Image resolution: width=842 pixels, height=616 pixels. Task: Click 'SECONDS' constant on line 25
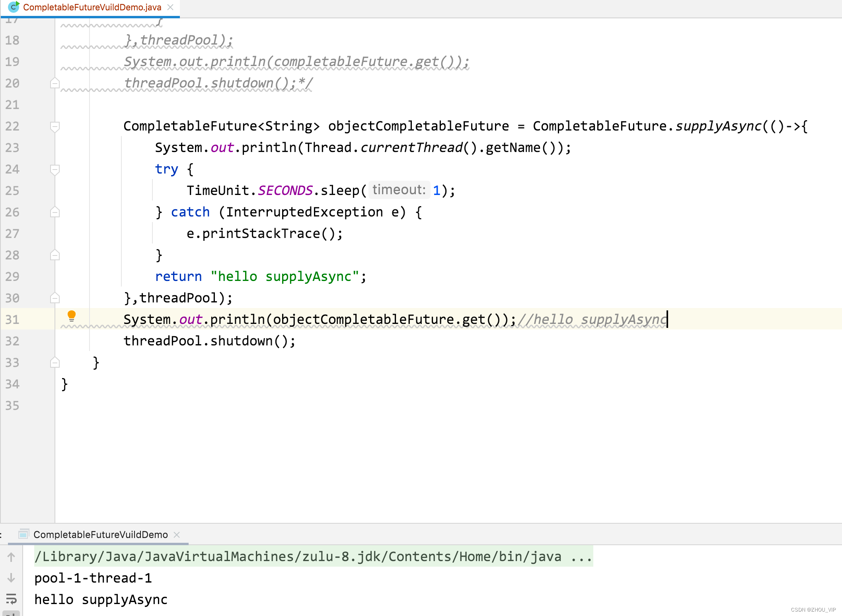[285, 191]
